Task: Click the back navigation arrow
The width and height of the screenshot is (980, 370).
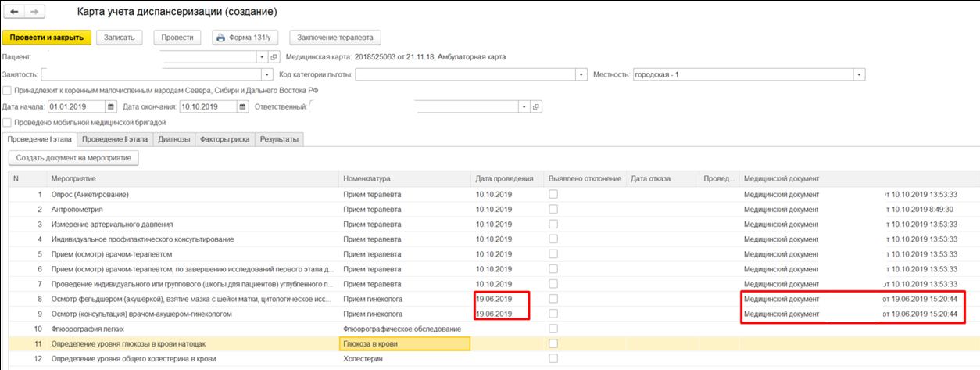Action: (14, 13)
